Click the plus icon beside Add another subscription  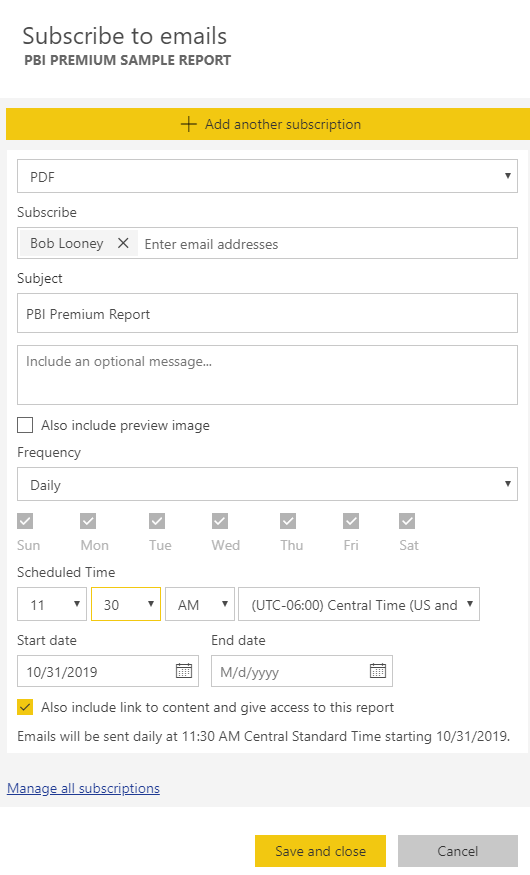click(189, 124)
